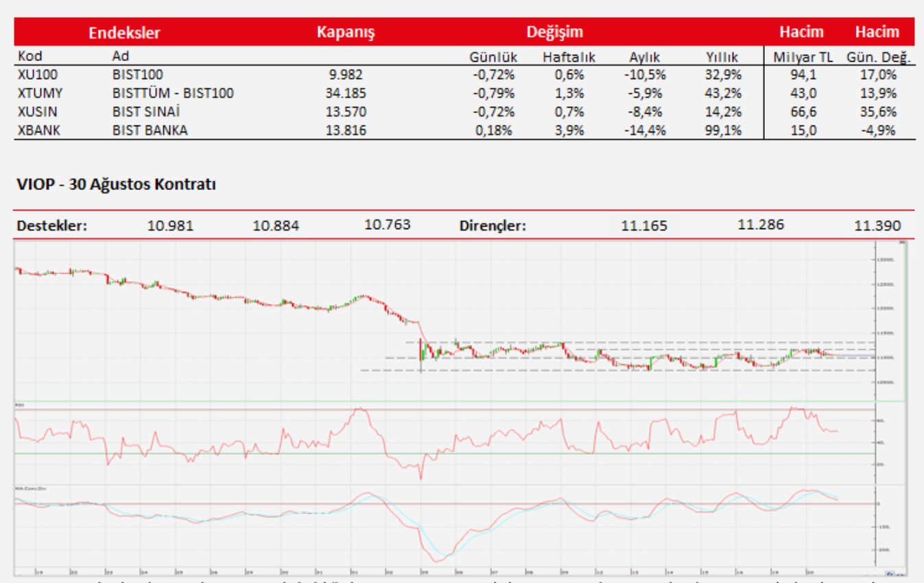Click the Dirençler label
The image size is (924, 583).
pos(493,226)
